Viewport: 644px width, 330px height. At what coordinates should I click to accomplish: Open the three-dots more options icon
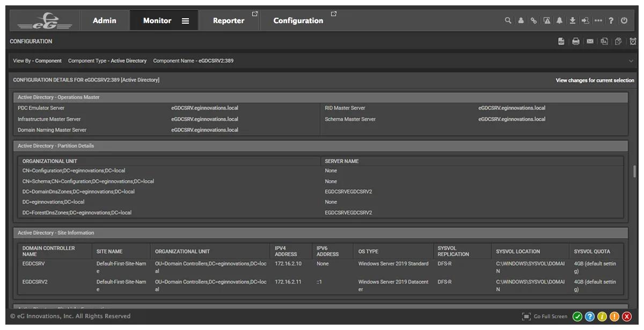[x=598, y=20]
